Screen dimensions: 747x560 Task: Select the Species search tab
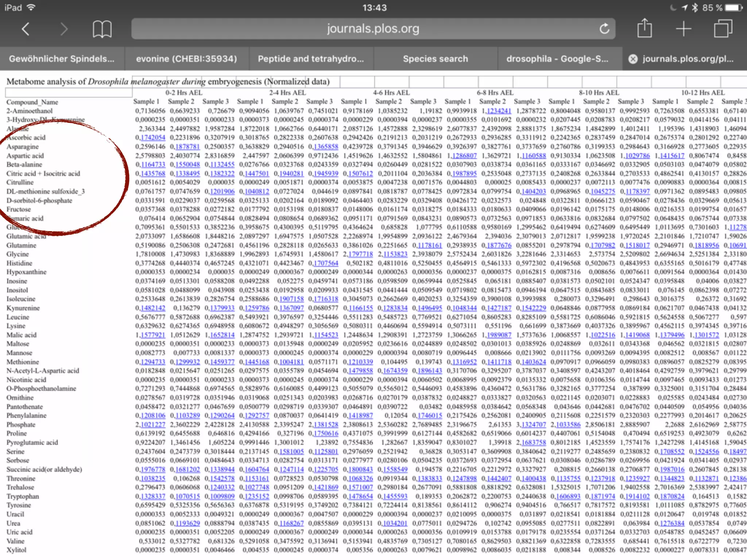click(x=435, y=59)
